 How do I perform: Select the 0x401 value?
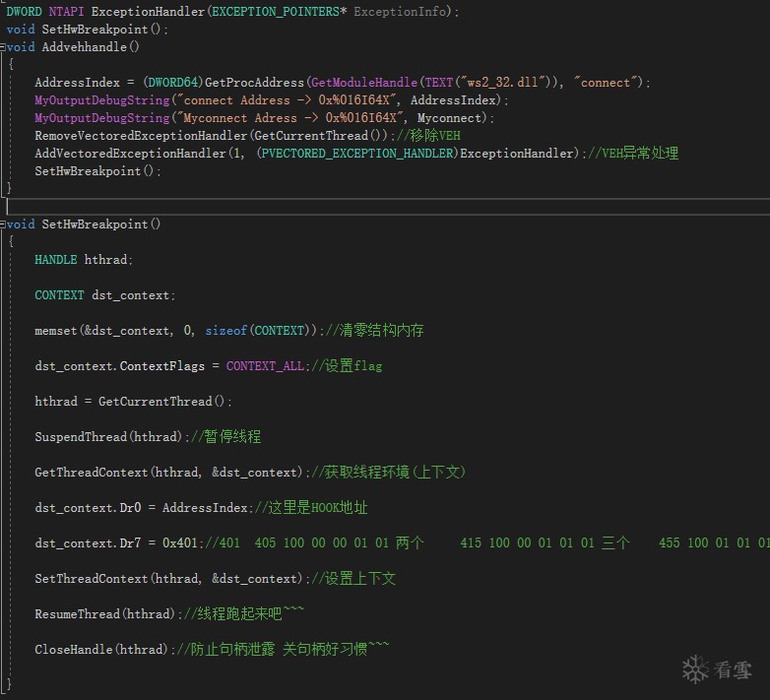pyautogui.click(x=180, y=542)
